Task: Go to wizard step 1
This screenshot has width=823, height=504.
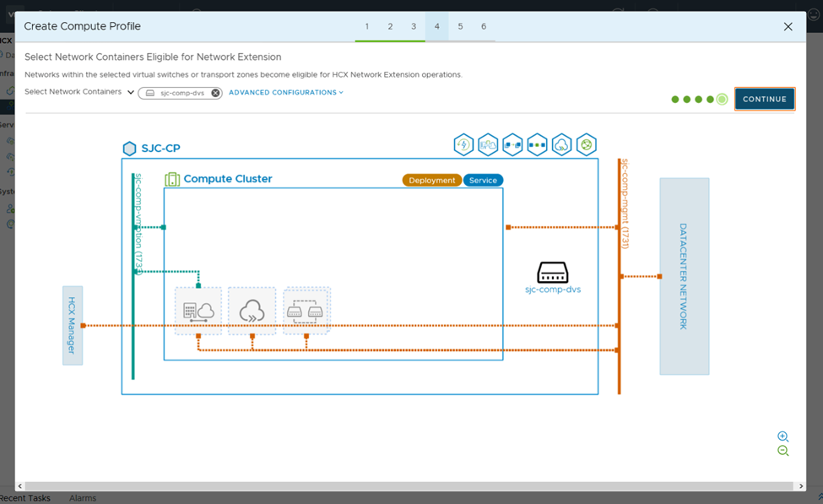Action: pyautogui.click(x=366, y=26)
